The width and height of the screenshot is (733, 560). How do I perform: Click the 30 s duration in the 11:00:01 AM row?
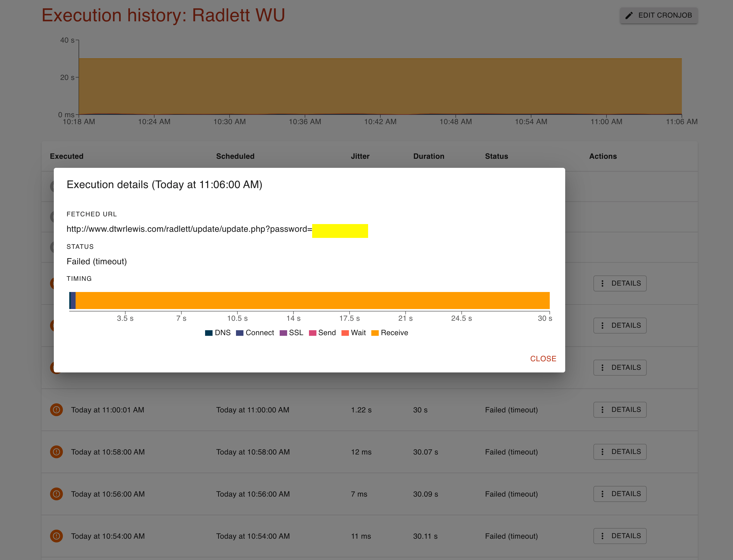[x=420, y=410]
